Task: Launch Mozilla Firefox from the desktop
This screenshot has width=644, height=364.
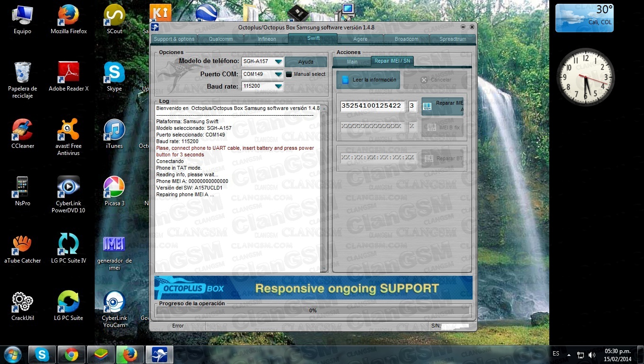Action: tap(69, 20)
